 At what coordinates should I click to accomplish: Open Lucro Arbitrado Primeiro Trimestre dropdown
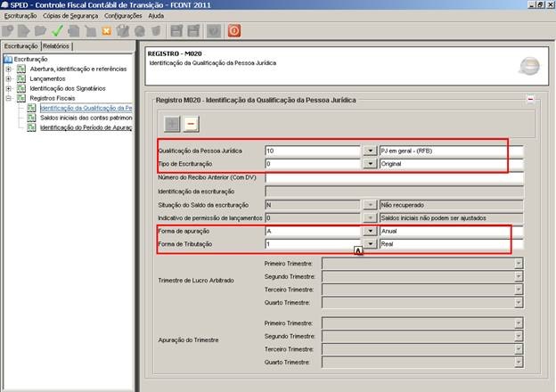pyautogui.click(x=518, y=264)
